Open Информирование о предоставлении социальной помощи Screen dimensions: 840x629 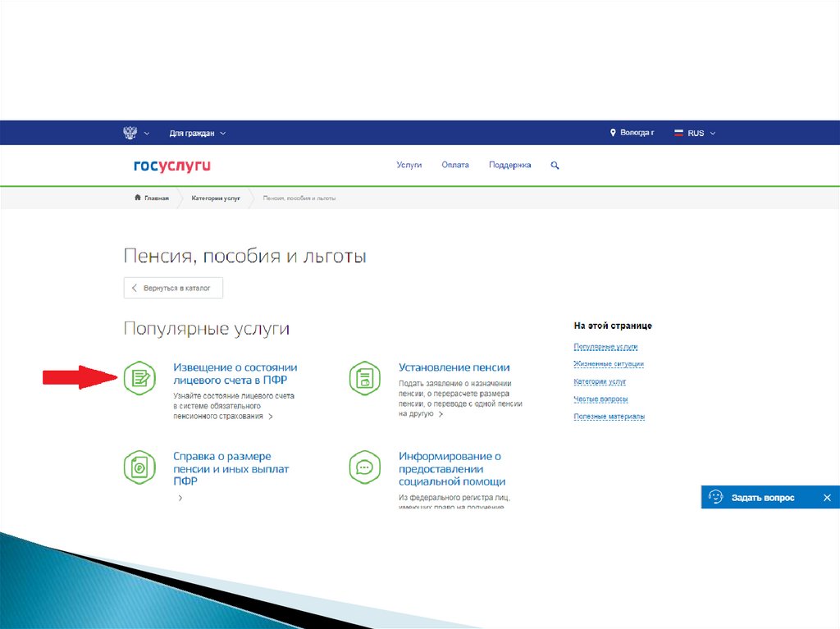pos(452,469)
